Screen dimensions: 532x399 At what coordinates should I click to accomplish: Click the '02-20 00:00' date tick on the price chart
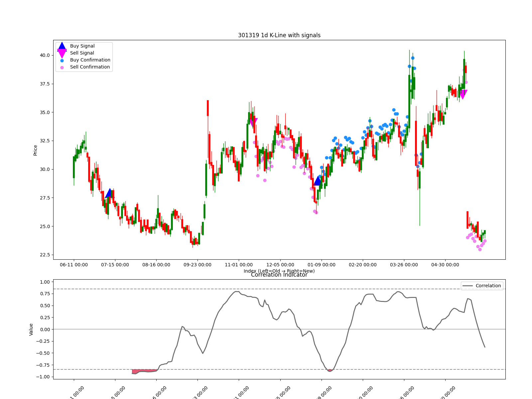click(x=363, y=265)
